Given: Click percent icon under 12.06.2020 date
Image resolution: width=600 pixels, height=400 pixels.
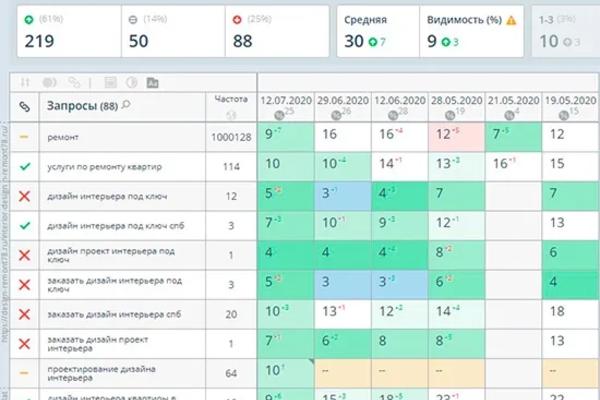Looking at the screenshot, I should coord(393,115).
